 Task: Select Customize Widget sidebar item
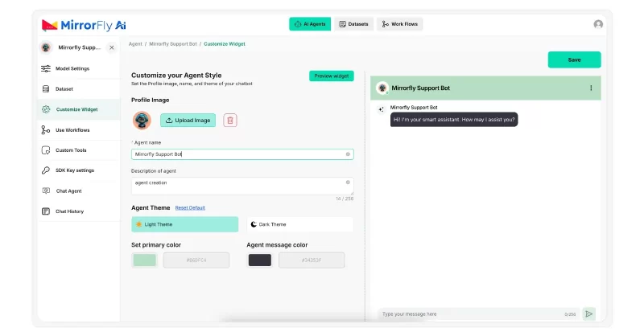click(79, 109)
